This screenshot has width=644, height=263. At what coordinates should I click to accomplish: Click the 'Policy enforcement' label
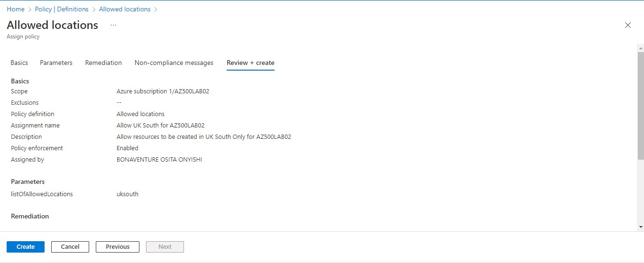[37, 148]
